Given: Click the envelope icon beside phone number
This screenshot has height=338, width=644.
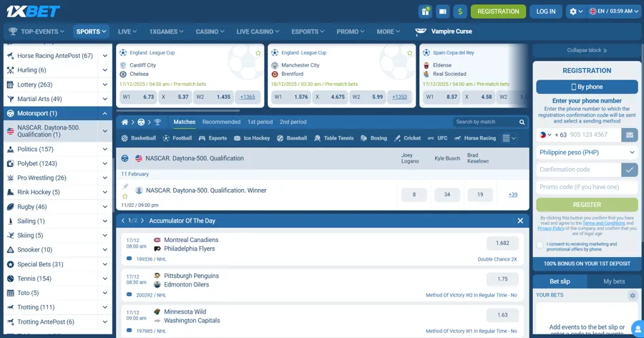Looking at the screenshot, I should pos(629,135).
